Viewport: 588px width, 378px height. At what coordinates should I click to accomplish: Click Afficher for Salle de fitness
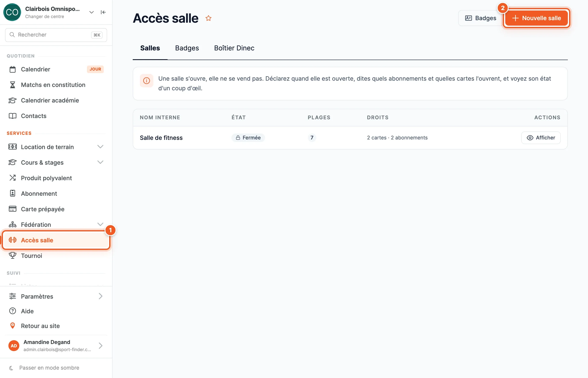coord(541,138)
